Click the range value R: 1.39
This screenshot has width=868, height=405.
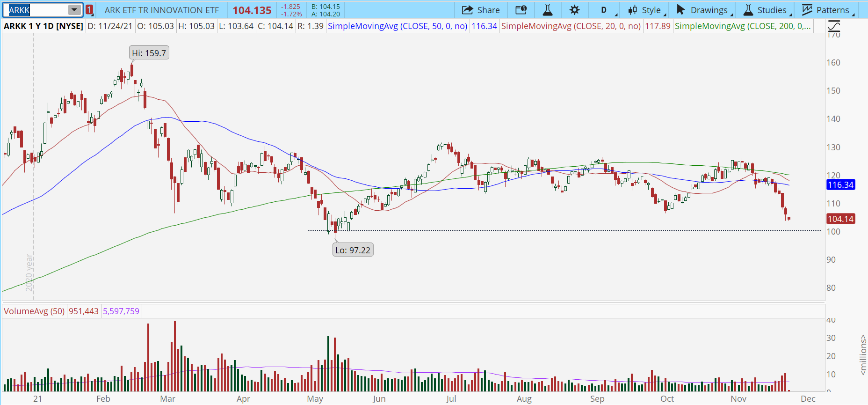311,26
